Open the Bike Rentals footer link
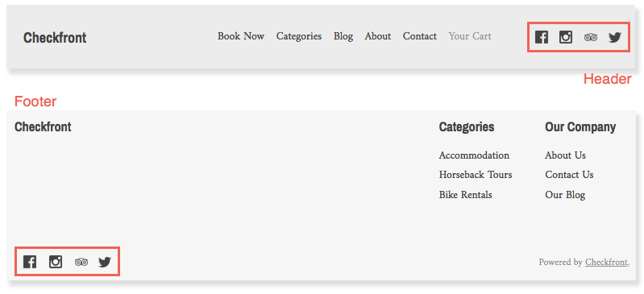644x294 pixels. coord(465,195)
